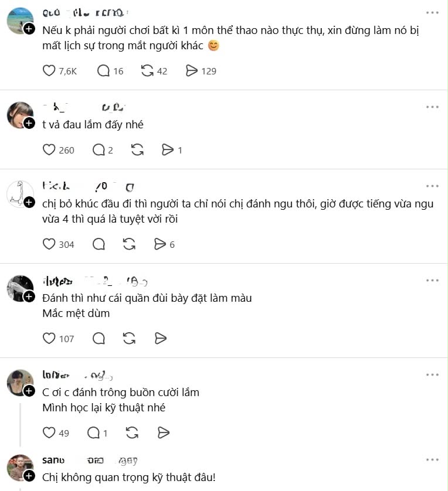Like the comment with 304 likes

click(x=49, y=244)
